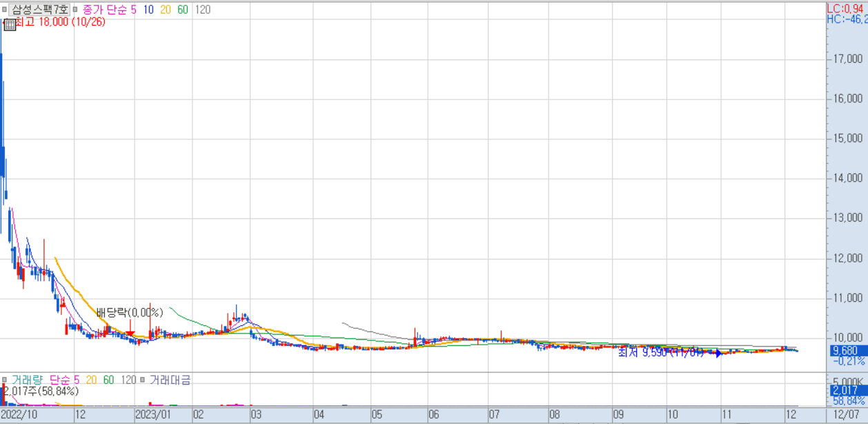
Task: Click the 60 volume average legend
Action: pos(108,380)
